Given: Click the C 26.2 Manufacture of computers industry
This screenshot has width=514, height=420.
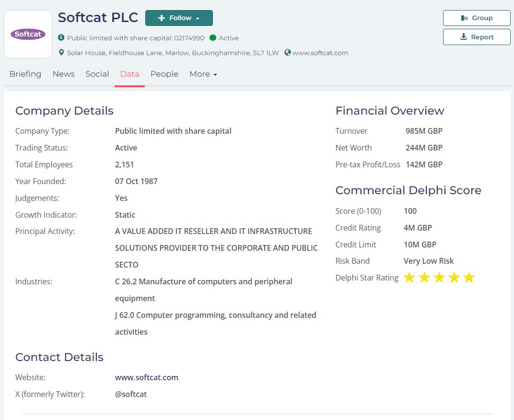Looking at the screenshot, I should [x=204, y=290].
